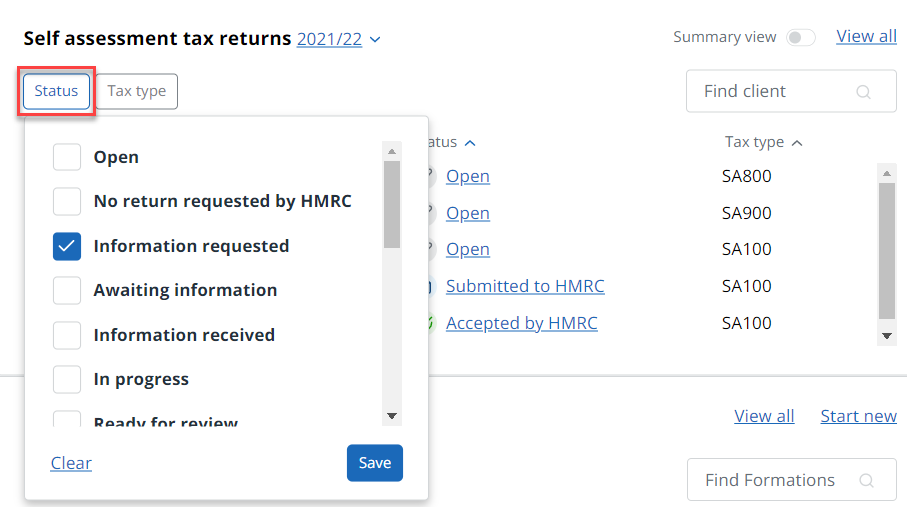Clear the selected status filters

[71, 463]
